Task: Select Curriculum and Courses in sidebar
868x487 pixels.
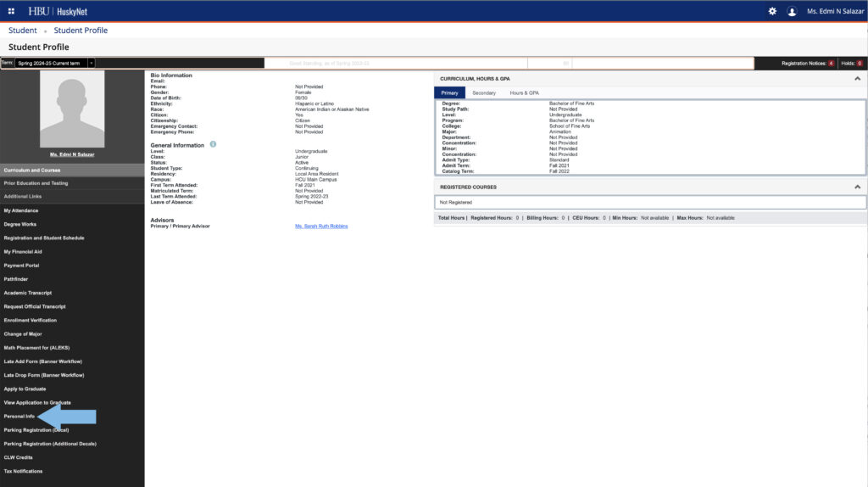Action: tap(72, 170)
